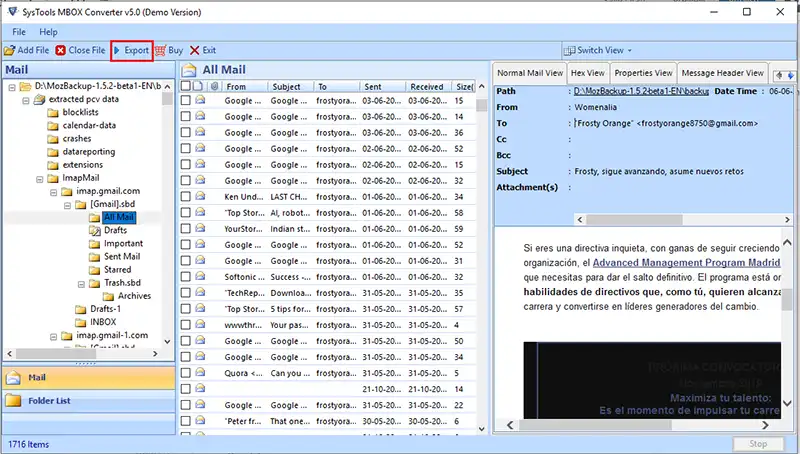Viewport: 800px width, 454px height.
Task: Open the Advanced Management Program Madrid link
Action: tap(686, 263)
